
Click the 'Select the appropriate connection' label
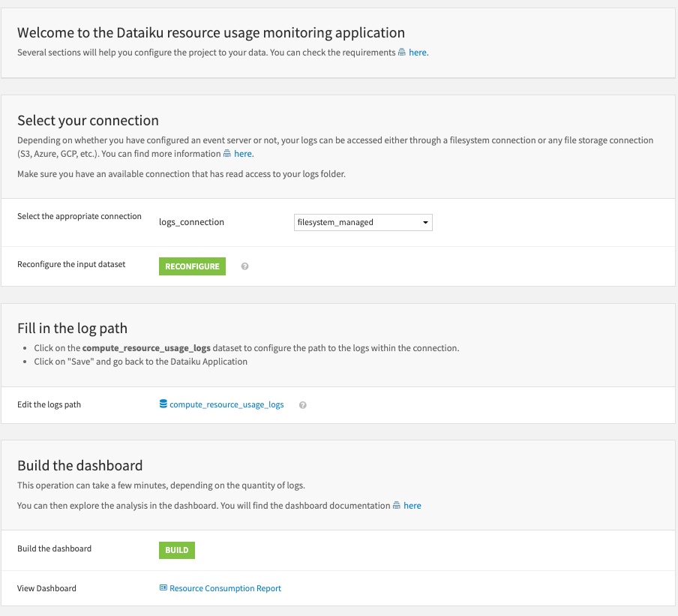(79, 216)
